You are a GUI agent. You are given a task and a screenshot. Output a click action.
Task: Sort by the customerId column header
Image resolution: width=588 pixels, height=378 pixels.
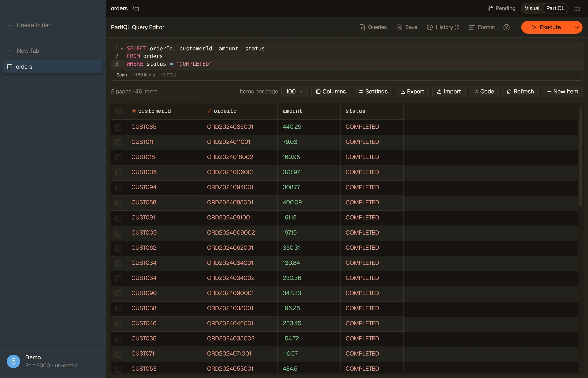click(x=164, y=111)
